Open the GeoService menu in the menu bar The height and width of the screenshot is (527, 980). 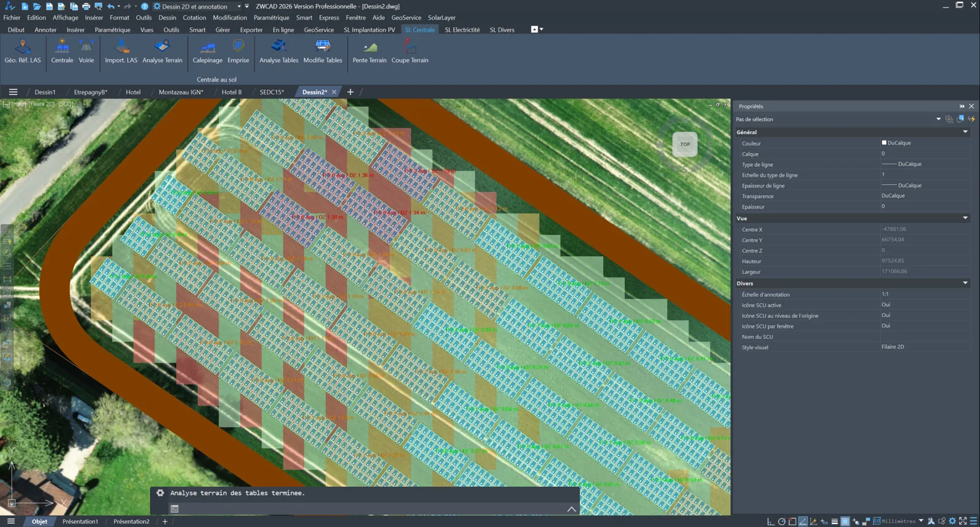pos(406,18)
